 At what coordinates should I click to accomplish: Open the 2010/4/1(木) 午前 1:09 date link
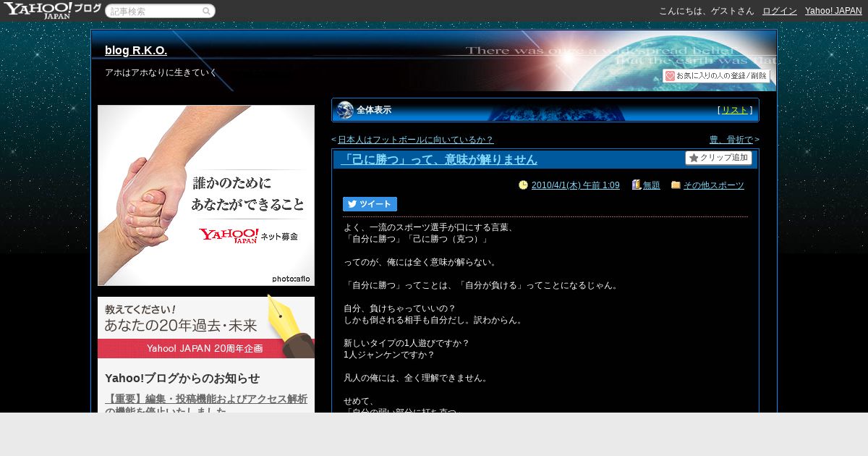(x=575, y=185)
